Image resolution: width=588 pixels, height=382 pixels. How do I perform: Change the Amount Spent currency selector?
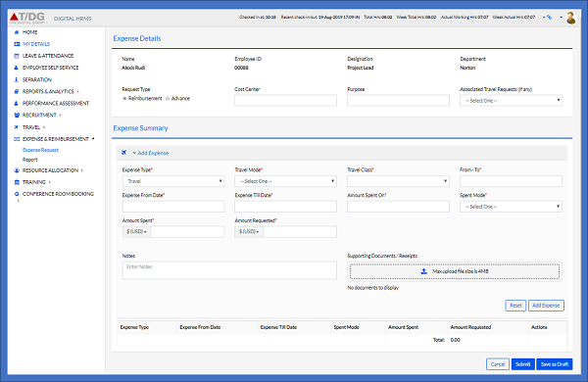(136, 232)
